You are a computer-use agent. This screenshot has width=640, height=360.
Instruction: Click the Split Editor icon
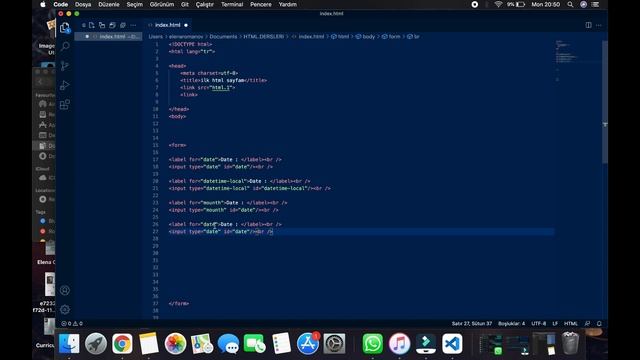coord(588,25)
